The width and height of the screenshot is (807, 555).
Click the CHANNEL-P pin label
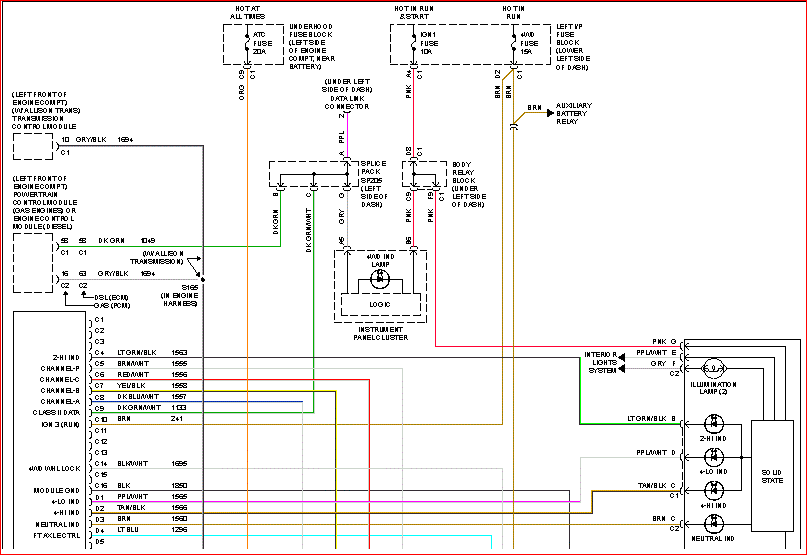click(x=60, y=369)
